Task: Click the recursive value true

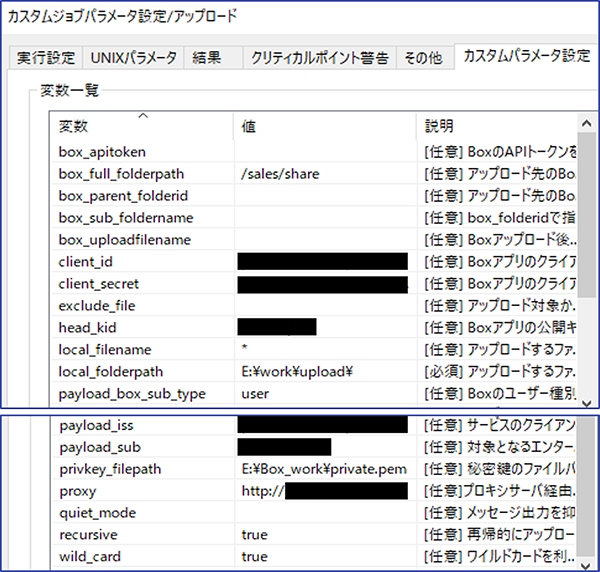Action: (x=255, y=535)
